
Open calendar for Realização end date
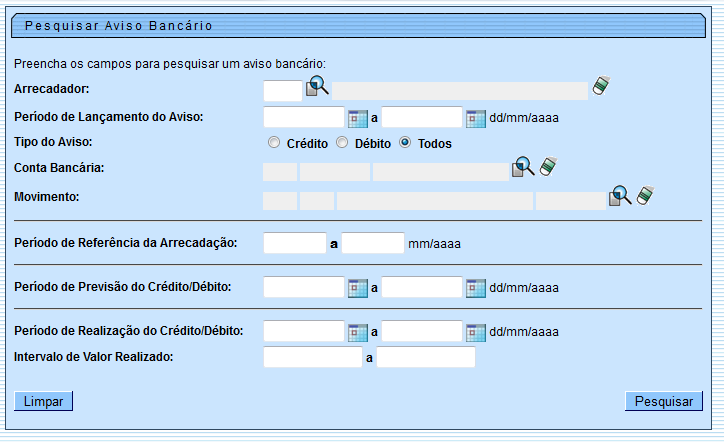click(476, 332)
